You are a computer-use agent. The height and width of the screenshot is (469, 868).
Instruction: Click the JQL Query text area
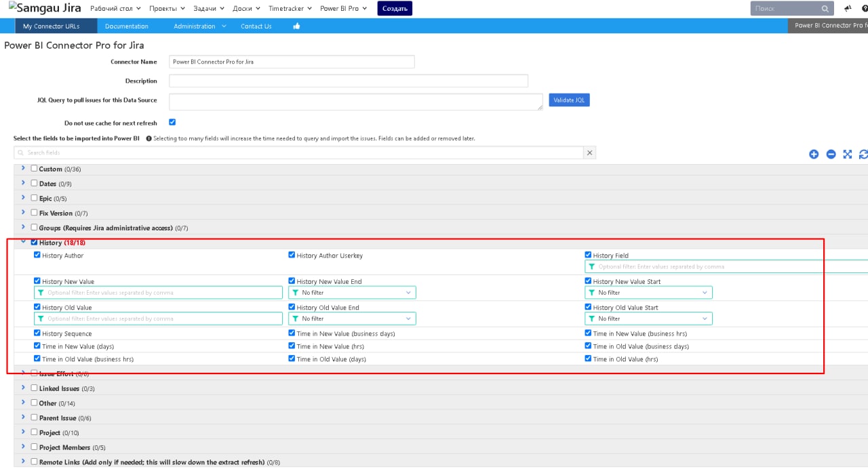point(356,102)
